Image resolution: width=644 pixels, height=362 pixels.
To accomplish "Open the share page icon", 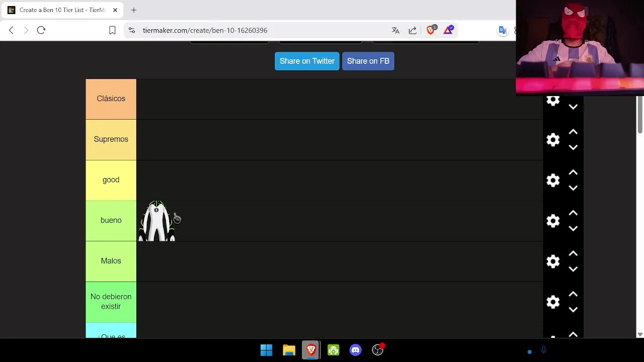I will point(413,30).
